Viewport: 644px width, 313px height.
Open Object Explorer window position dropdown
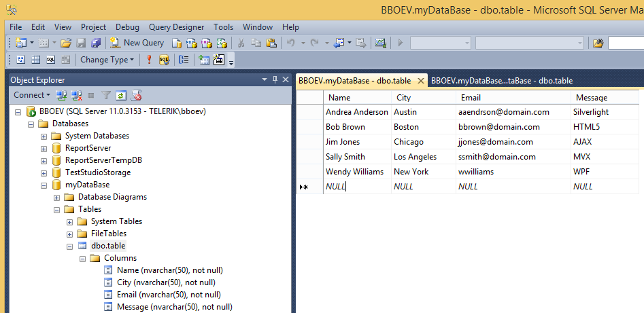[265, 79]
